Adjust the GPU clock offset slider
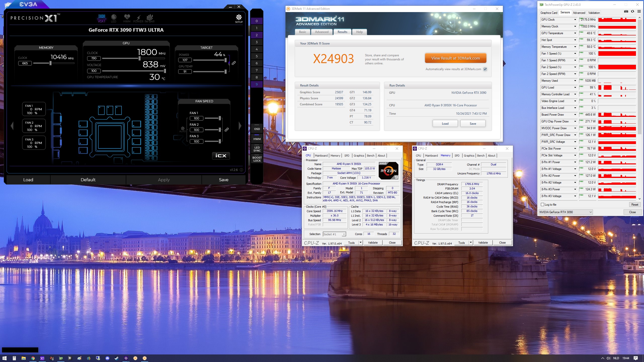 click(x=139, y=58)
